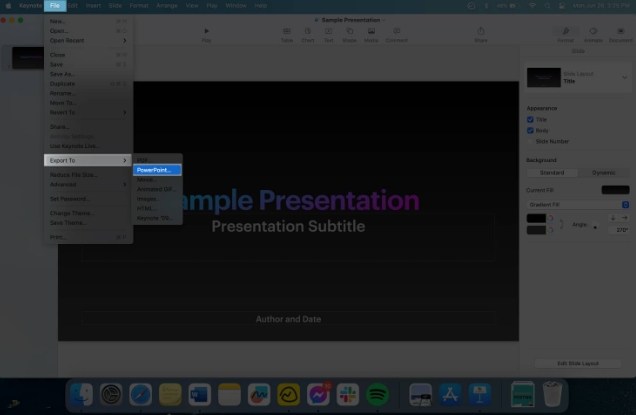
Task: Choose HTML… export option
Action: [157, 209]
